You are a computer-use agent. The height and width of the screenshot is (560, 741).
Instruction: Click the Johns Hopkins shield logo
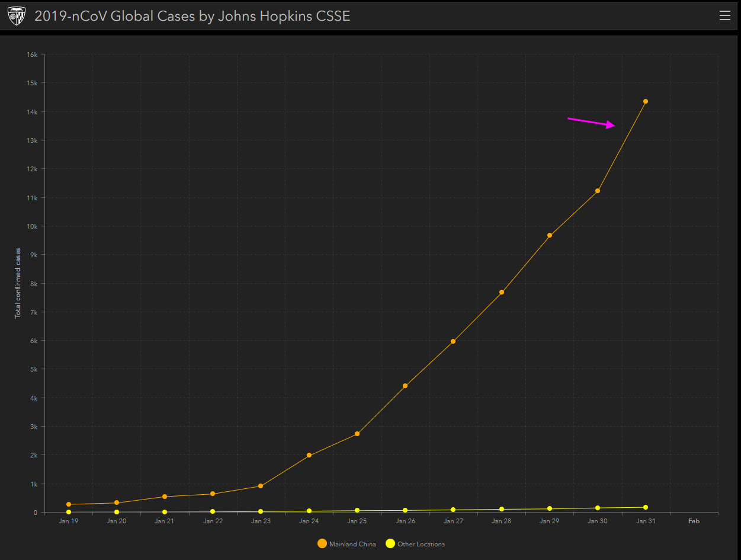(x=16, y=17)
